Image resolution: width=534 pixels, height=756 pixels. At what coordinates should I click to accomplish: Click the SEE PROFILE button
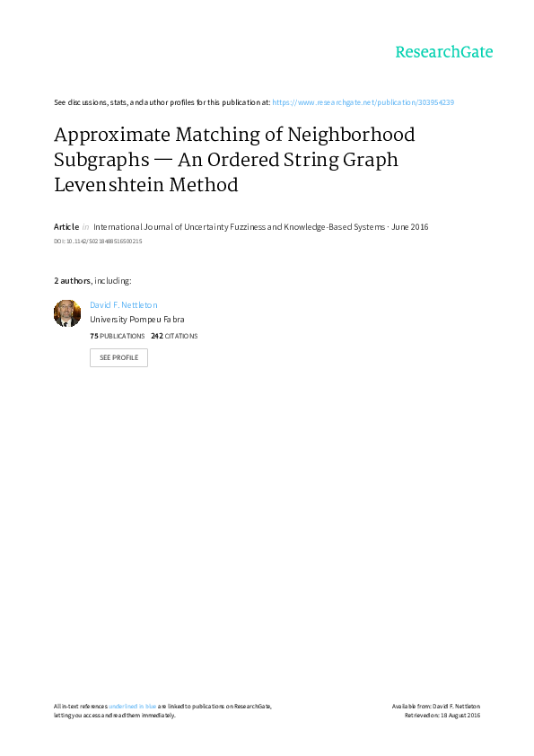[x=118, y=357]
